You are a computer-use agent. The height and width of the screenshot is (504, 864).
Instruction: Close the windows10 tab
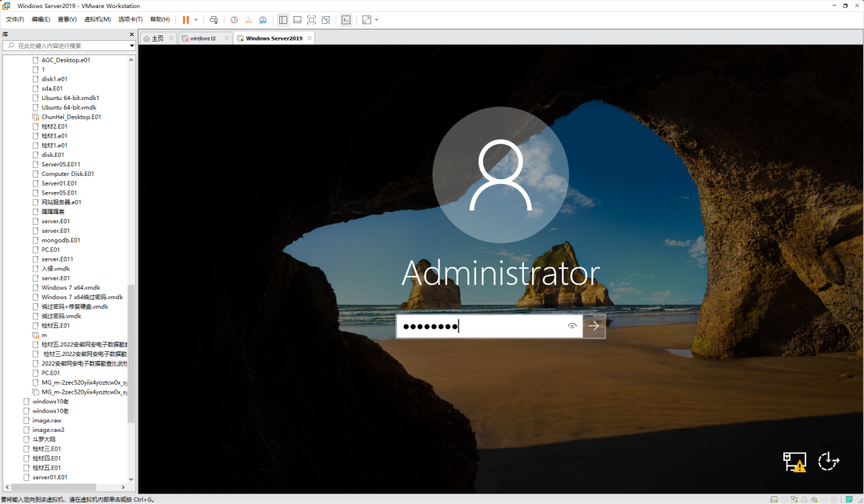pos(226,38)
